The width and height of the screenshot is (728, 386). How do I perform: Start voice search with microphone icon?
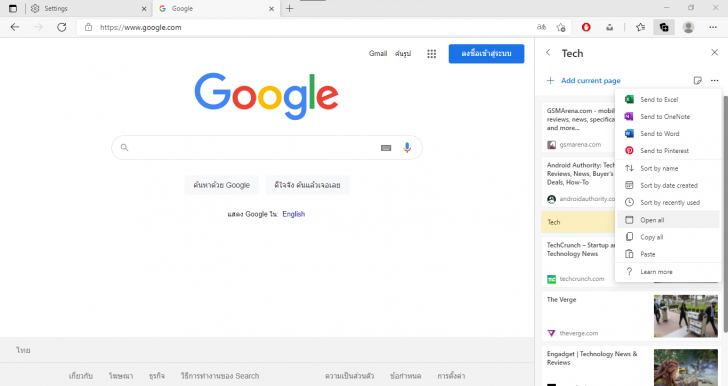tap(407, 148)
